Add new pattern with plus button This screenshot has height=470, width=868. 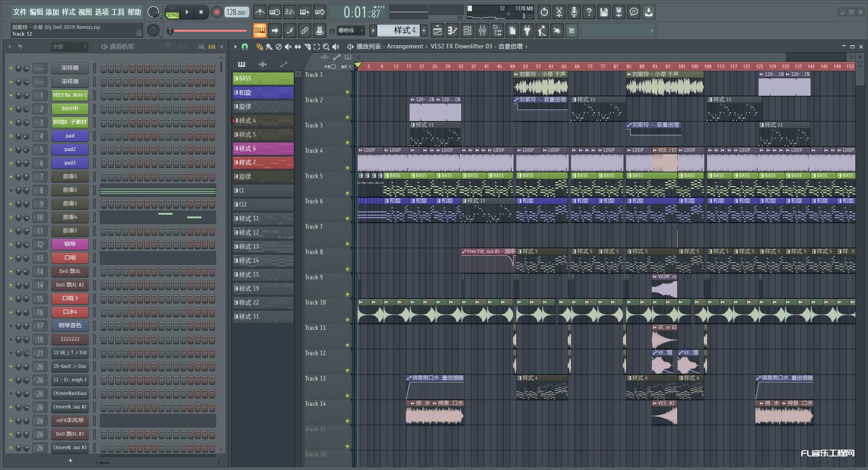[x=424, y=31]
